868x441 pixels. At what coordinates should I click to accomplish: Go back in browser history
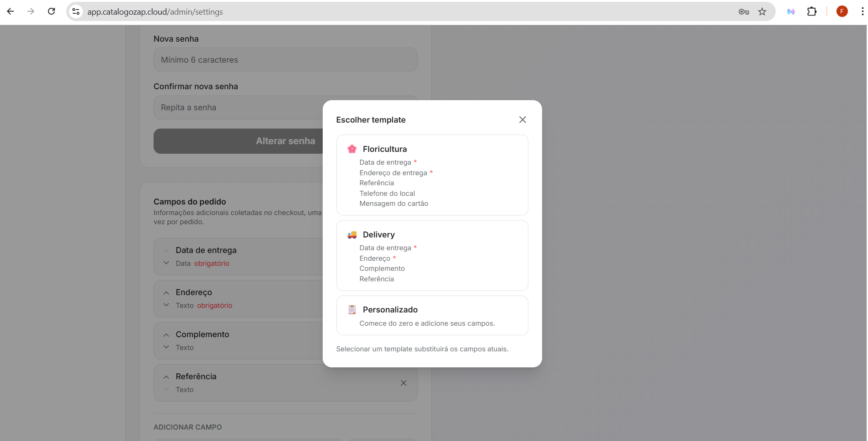11,11
